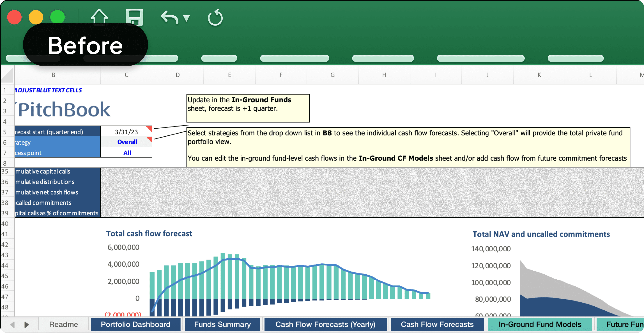Select the forecast start date cell 3/31/23

(126, 132)
